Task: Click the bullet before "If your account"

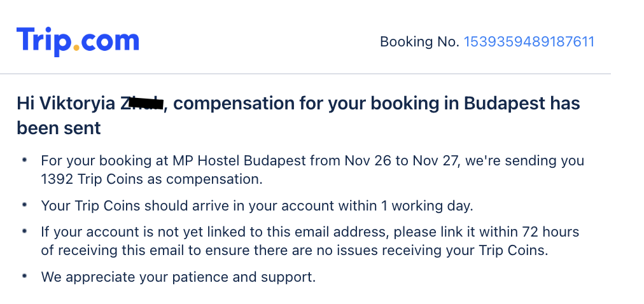Action: coord(24,231)
